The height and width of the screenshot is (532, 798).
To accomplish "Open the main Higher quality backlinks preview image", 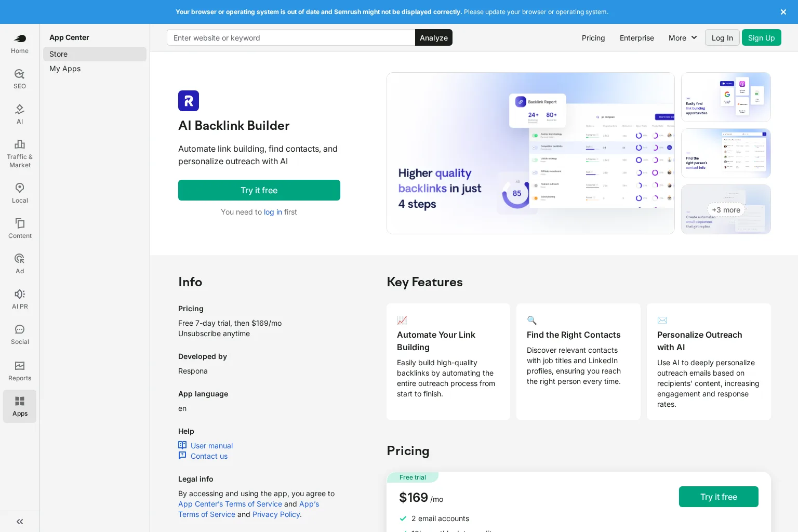I will click(530, 153).
